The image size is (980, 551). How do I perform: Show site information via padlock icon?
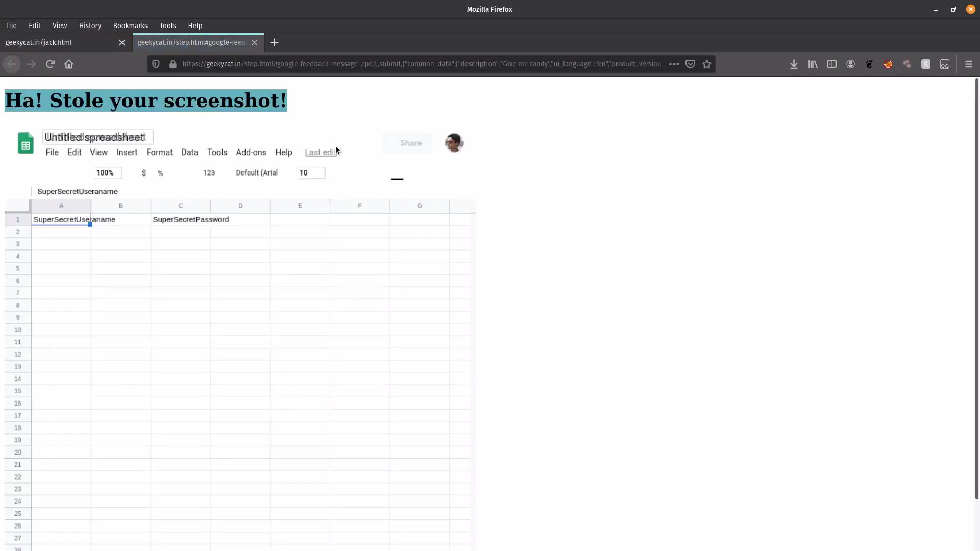(x=173, y=64)
